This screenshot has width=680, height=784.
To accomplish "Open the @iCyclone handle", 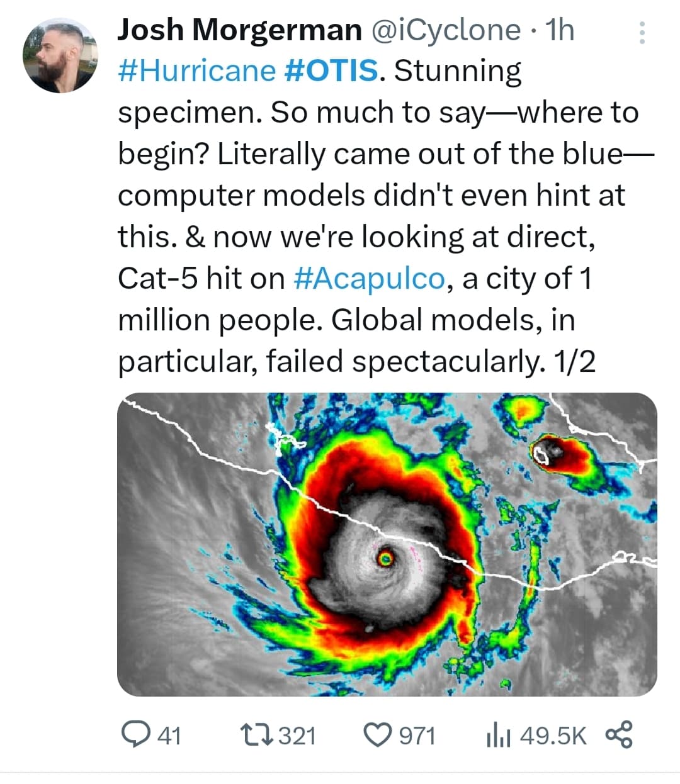I will [x=448, y=30].
